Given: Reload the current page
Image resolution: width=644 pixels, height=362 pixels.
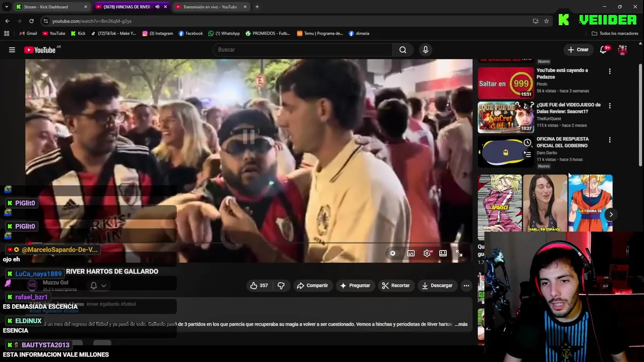Looking at the screenshot, I should coord(31,21).
